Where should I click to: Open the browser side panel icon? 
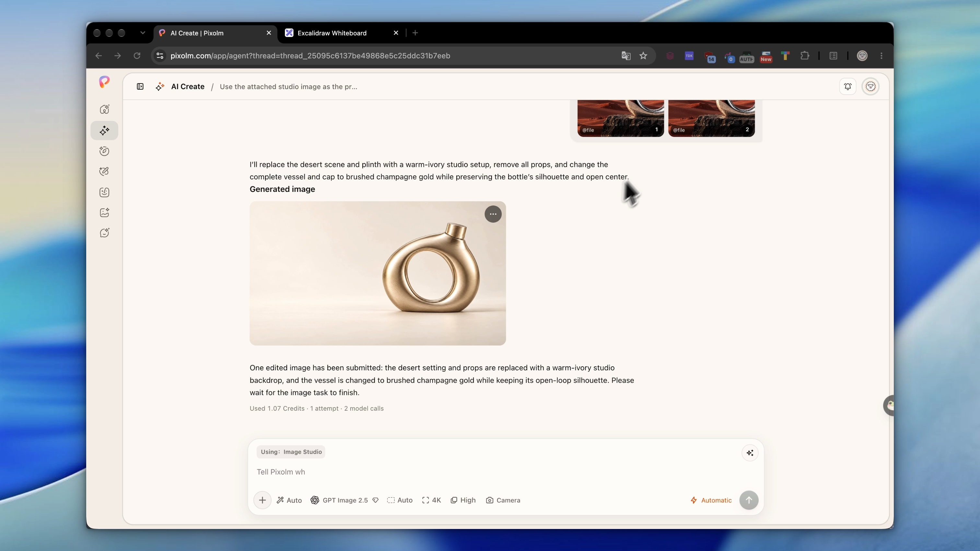[x=833, y=56]
